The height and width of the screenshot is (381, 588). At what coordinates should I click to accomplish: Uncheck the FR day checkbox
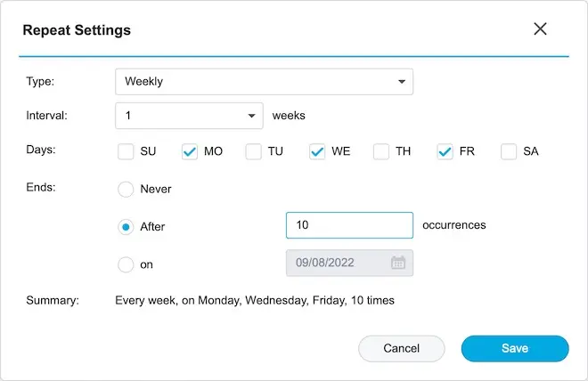pos(445,152)
